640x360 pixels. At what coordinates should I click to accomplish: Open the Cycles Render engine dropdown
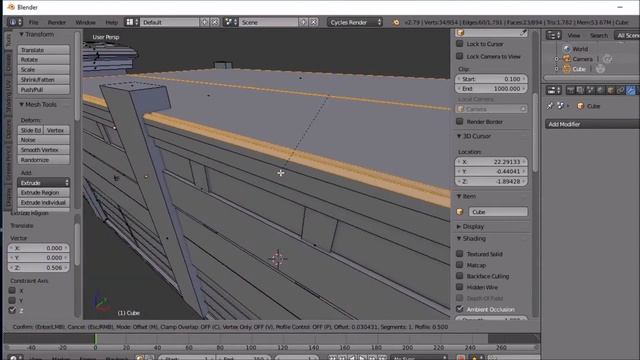coord(355,22)
